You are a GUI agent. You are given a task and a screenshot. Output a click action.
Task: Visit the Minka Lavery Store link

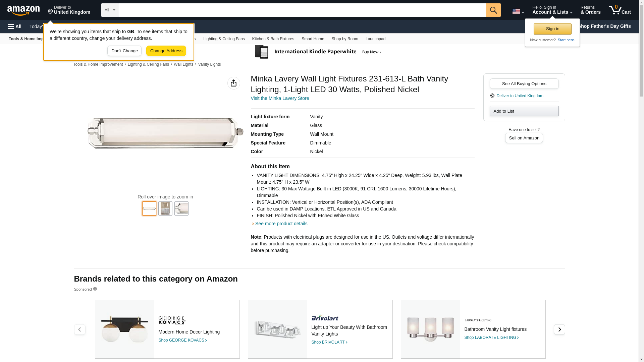280,98
